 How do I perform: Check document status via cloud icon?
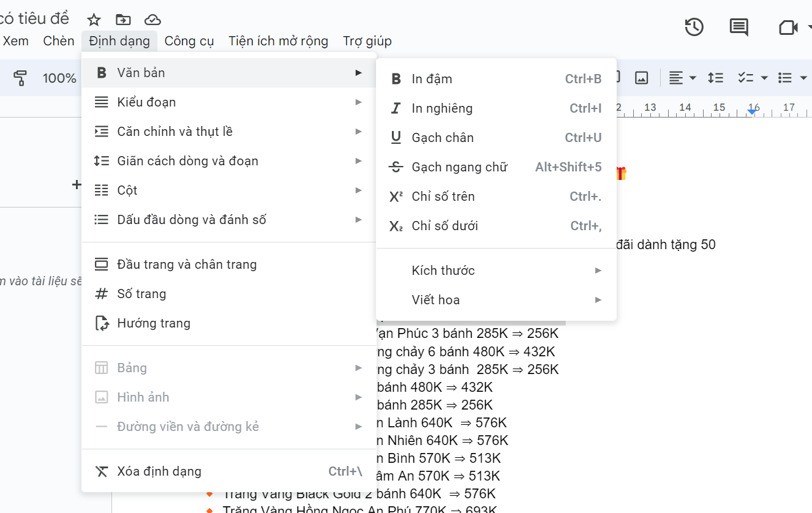[x=152, y=19]
